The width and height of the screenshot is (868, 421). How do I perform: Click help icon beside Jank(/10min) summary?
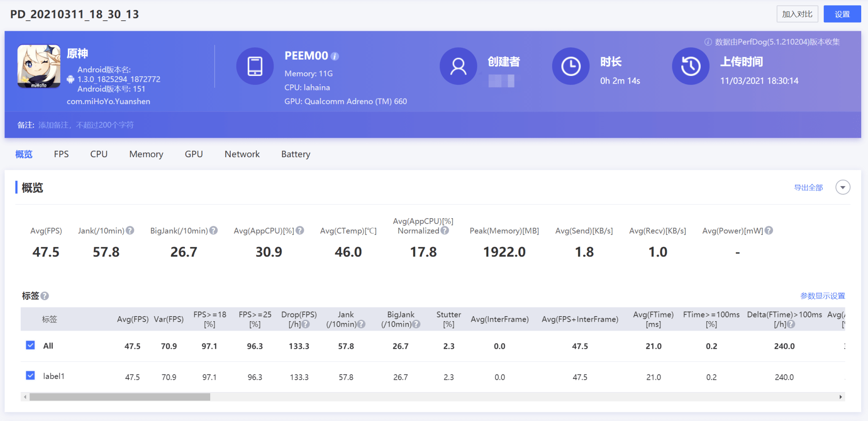(130, 231)
